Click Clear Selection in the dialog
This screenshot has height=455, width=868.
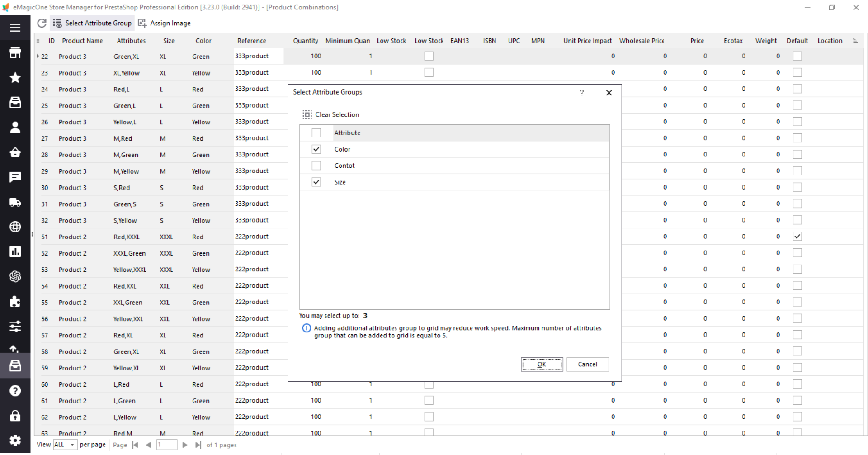pos(331,115)
